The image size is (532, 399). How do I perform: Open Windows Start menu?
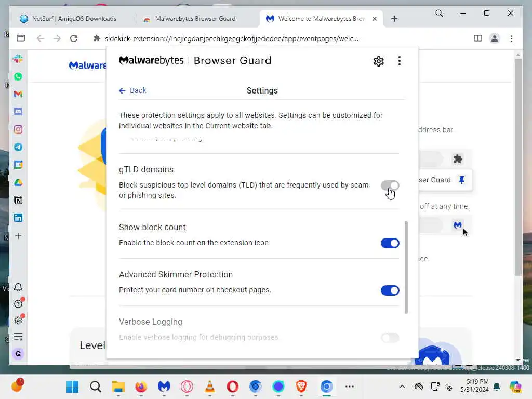tap(72, 387)
